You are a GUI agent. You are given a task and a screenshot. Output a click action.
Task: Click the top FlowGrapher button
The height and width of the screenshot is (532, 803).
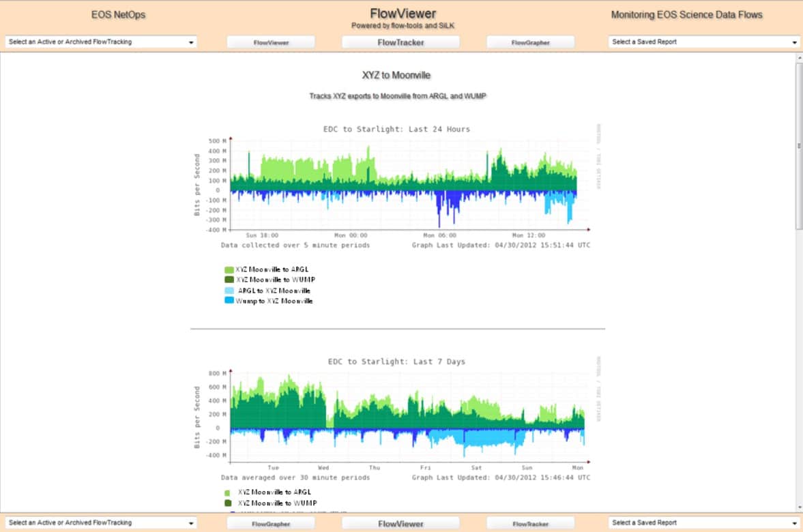coord(530,42)
